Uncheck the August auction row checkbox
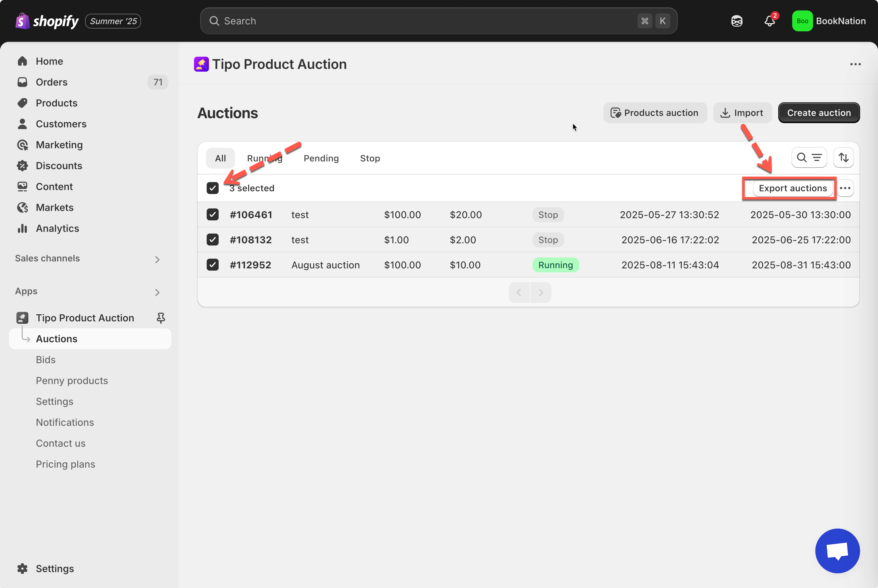 pos(213,265)
